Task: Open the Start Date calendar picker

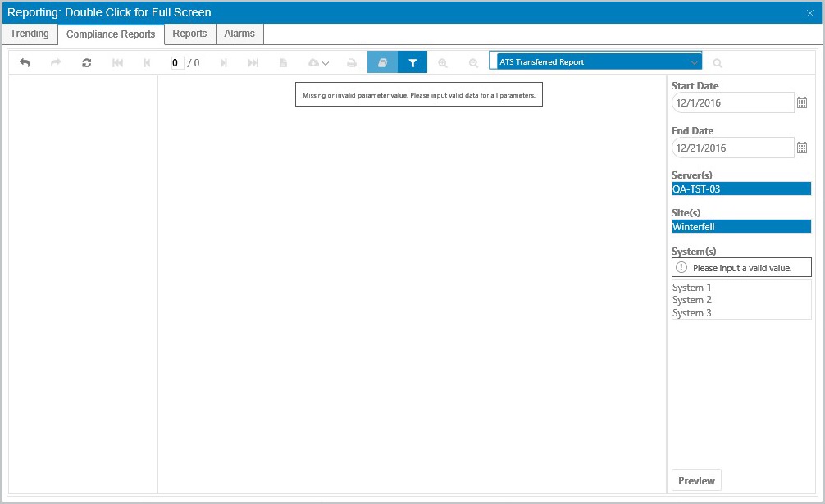Action: click(x=802, y=102)
